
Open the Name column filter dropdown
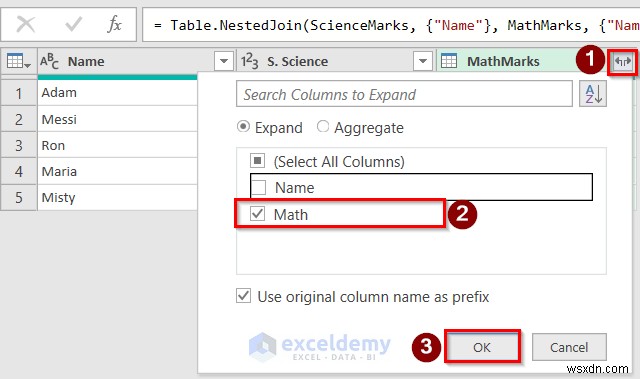[x=224, y=62]
